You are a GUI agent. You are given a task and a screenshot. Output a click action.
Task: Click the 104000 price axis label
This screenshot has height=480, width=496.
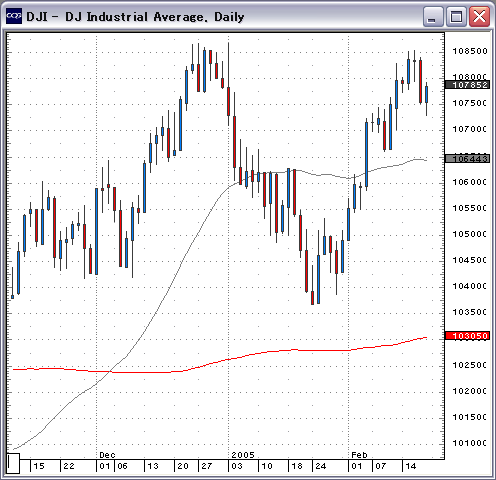[469, 286]
